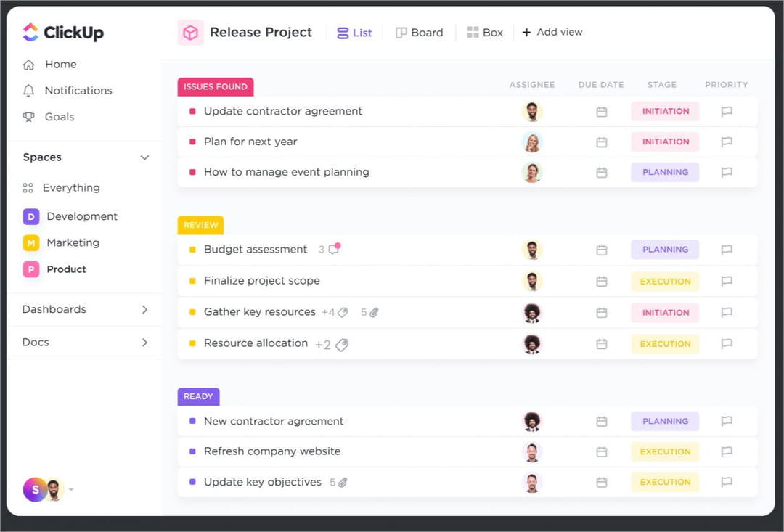Open task Gather key resources

point(259,312)
